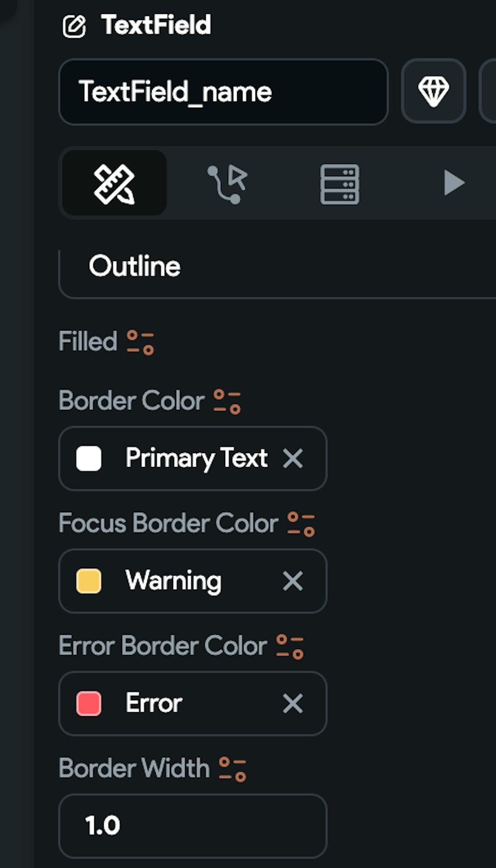Click the Border Width 1.0 field
The image size is (496, 868).
pos(192,826)
